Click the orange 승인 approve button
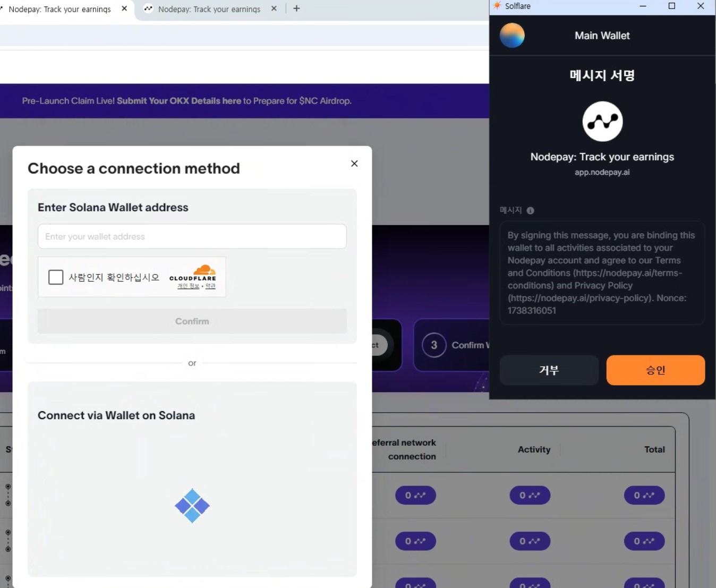 coord(655,370)
